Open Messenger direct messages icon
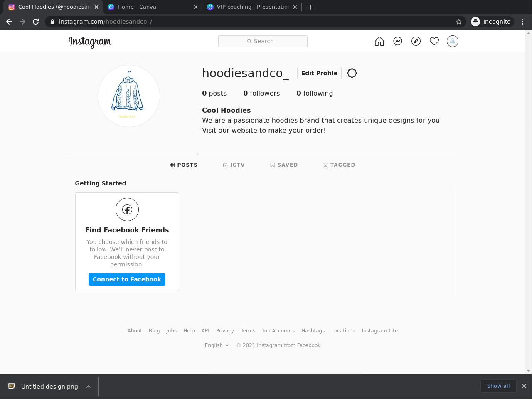 pos(398,41)
